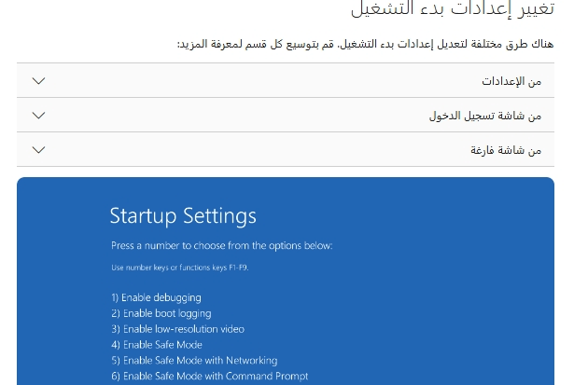Open the من شاشة تسجيل الدخول label
Image resolution: width=588 pixels, height=385 pixels.
tap(485, 116)
